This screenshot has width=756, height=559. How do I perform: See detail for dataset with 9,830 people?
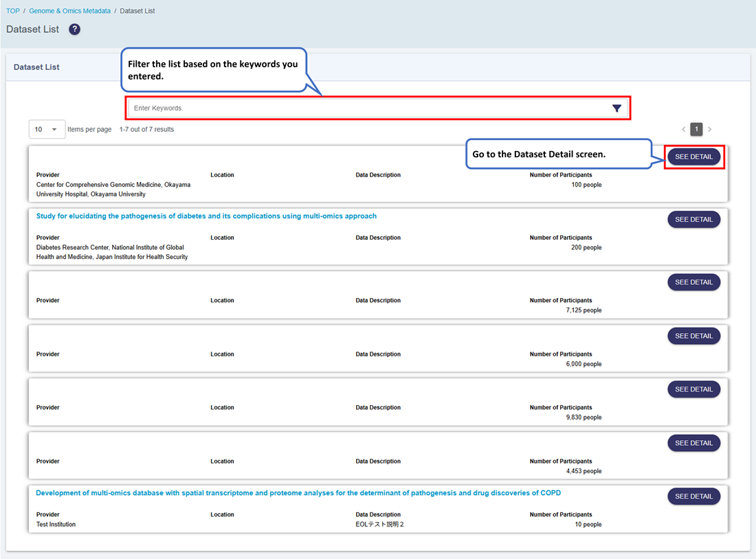pyautogui.click(x=693, y=389)
